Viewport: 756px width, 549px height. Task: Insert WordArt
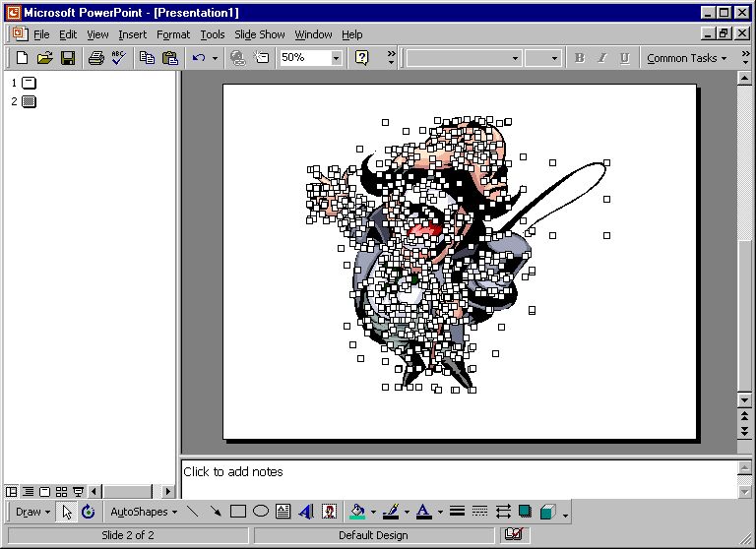pyautogui.click(x=306, y=512)
